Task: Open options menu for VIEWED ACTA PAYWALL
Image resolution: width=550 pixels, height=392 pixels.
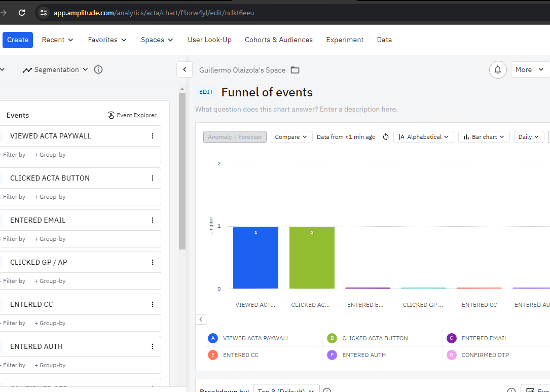Action: pos(153,136)
